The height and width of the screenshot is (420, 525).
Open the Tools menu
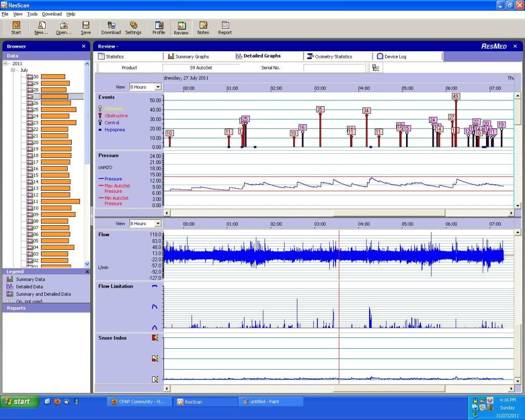(32, 14)
